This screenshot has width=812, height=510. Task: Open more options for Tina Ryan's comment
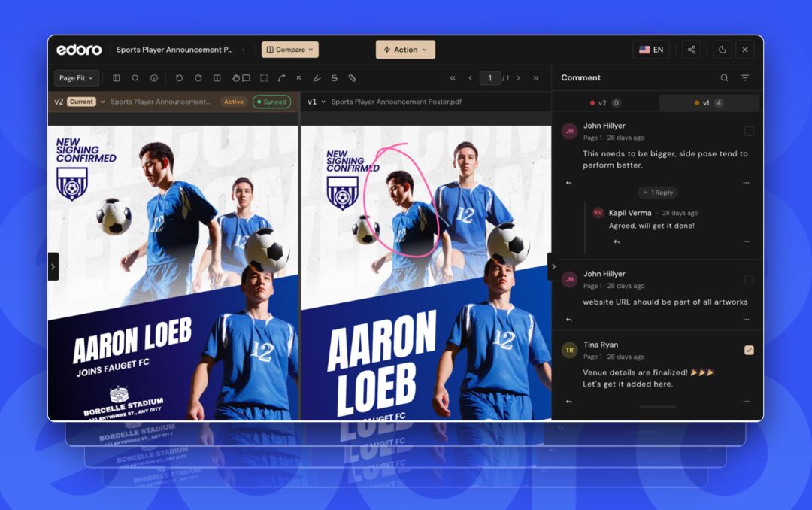point(746,402)
